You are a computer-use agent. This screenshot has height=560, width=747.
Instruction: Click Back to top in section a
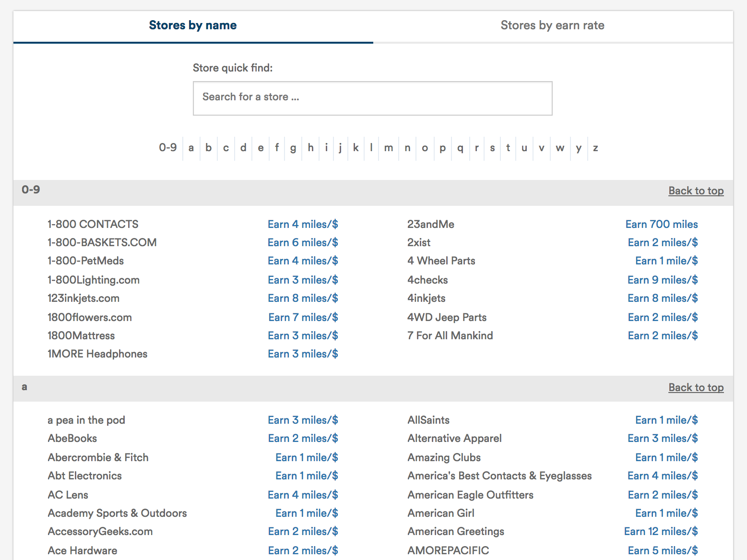pyautogui.click(x=696, y=387)
